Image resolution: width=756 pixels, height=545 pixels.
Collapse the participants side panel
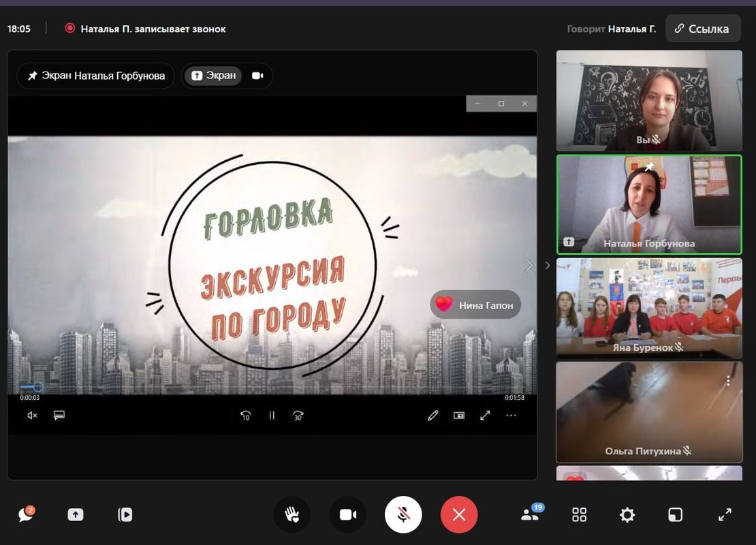(547, 266)
